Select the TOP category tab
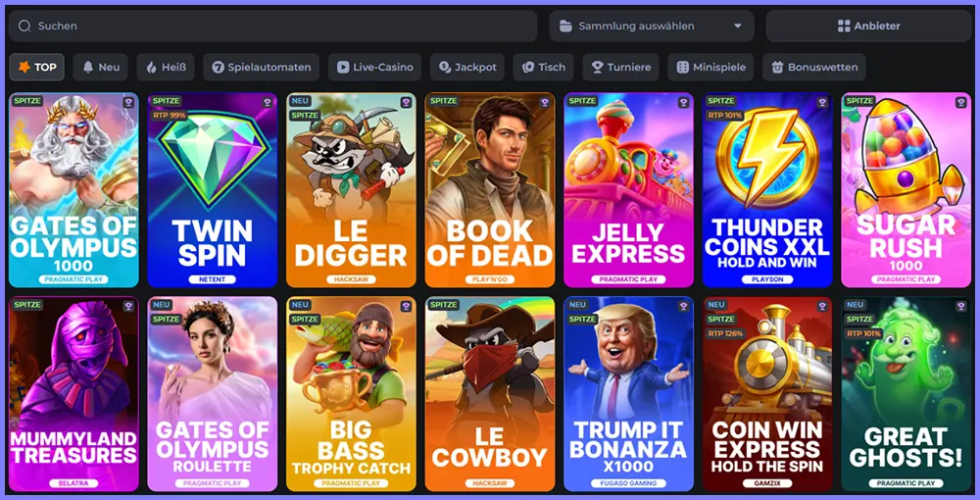 pos(37,67)
